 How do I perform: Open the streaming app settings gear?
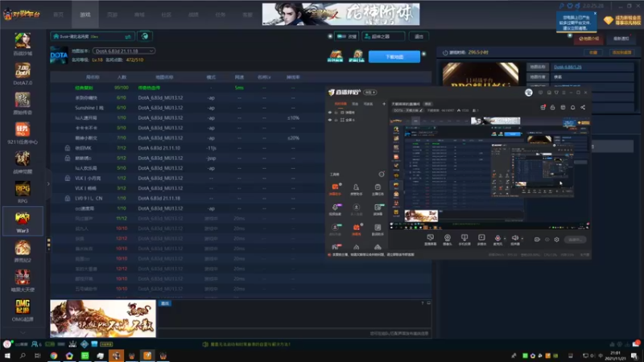tap(556, 239)
